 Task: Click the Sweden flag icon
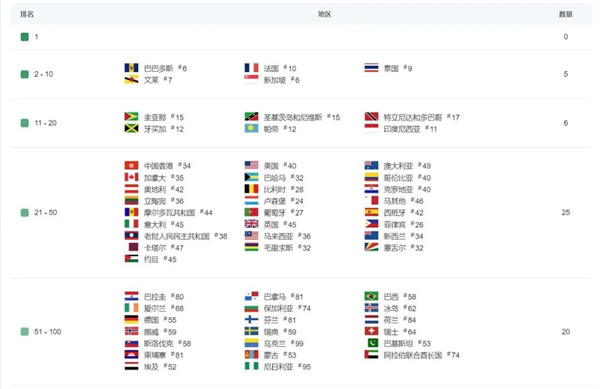pos(251,331)
